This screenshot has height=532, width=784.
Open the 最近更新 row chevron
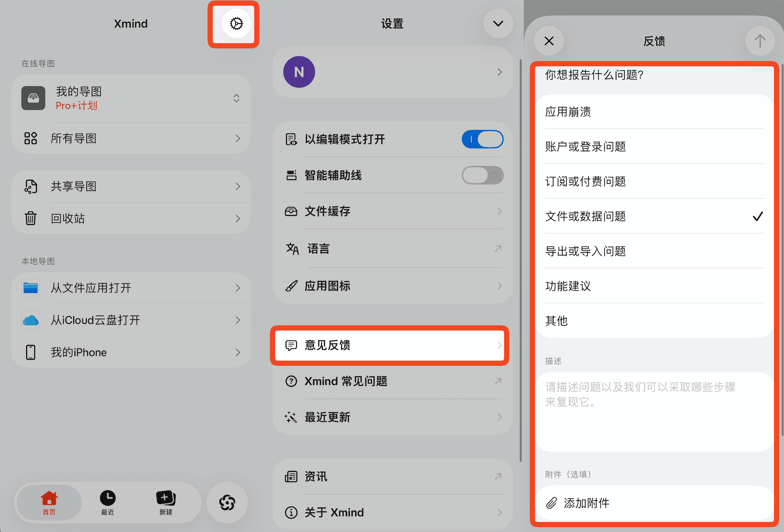tap(500, 417)
